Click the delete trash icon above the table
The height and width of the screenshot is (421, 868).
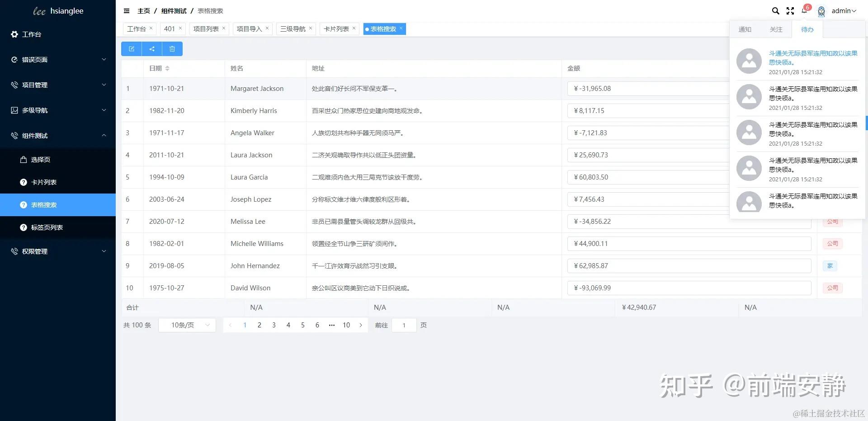coord(172,48)
